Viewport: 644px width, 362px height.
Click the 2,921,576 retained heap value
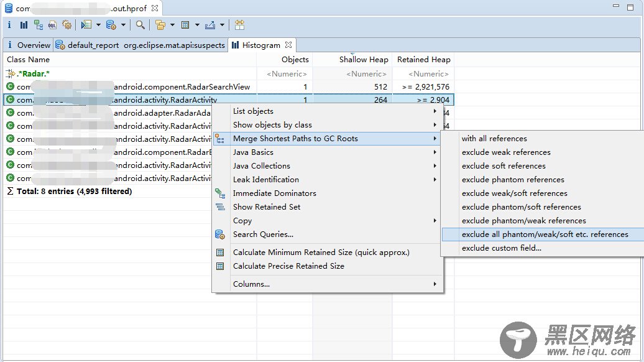425,86
